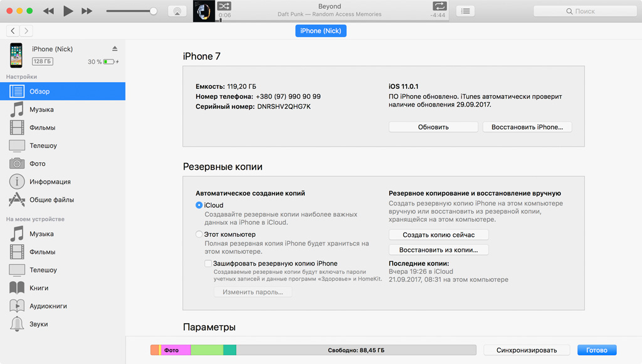The width and height of the screenshot is (642, 364).
Task: Go back with the left chevron
Action: pos(13,31)
